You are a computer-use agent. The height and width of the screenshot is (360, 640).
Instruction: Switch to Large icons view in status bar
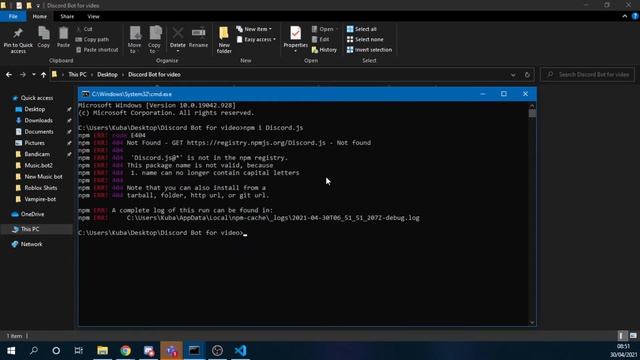click(x=633, y=336)
